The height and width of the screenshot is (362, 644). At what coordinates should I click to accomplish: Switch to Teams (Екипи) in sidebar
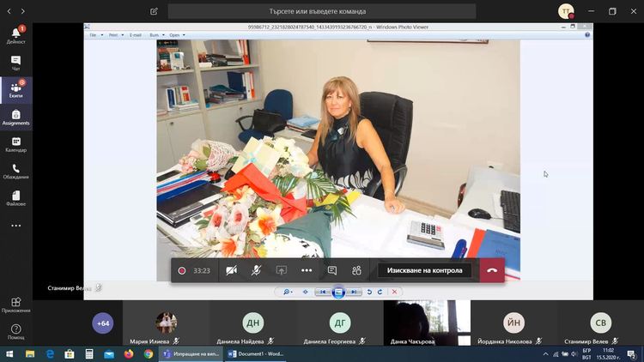pos(15,90)
